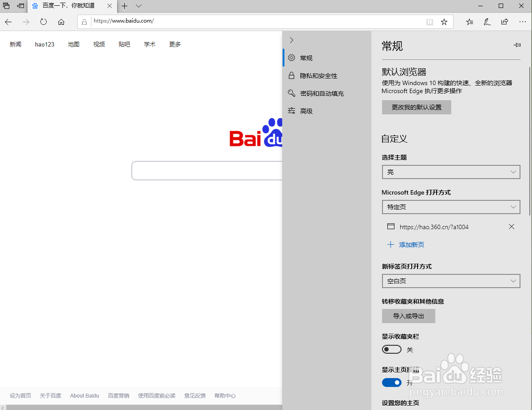Image resolution: width=532 pixels, height=410 pixels.
Task: Click 关于百度 footer link
Action: point(51,395)
